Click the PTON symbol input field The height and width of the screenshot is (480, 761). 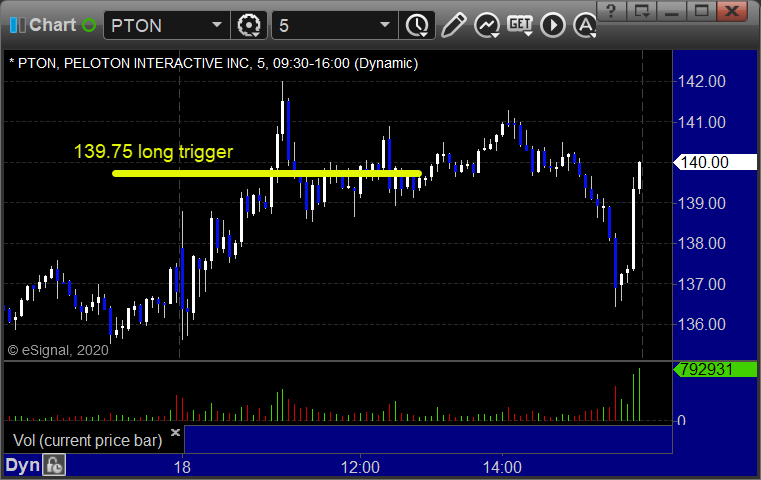166,25
